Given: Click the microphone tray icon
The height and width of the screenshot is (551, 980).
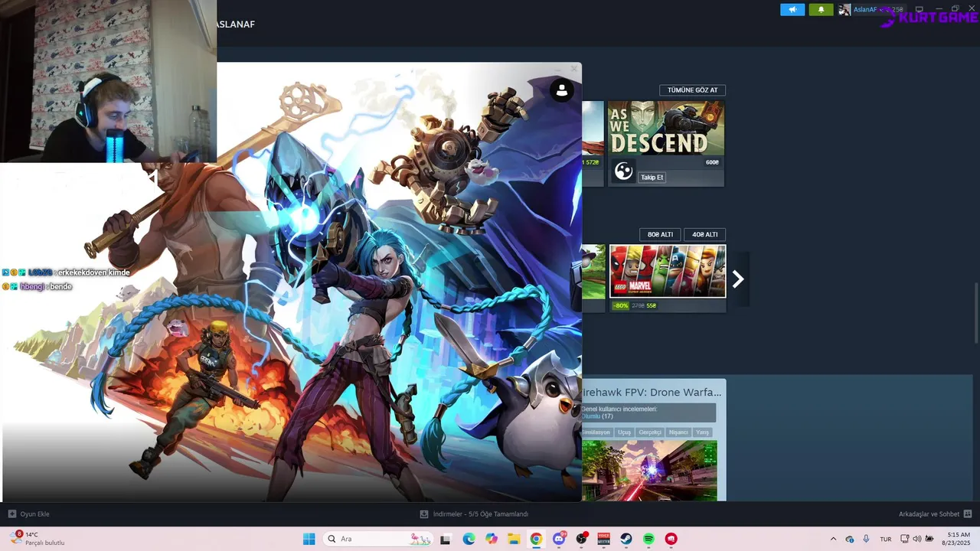Looking at the screenshot, I should click(866, 539).
